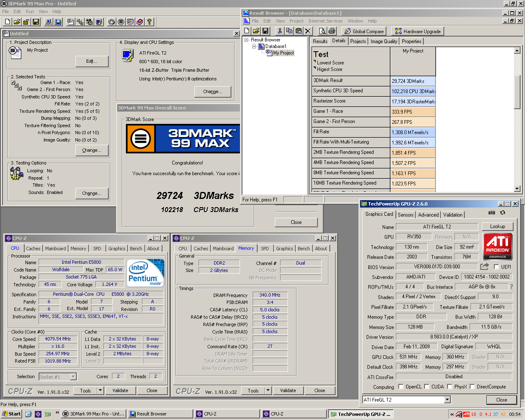Click the Print preview icon in Result Browser
This screenshot has width=525, height=420.
coord(322,31)
